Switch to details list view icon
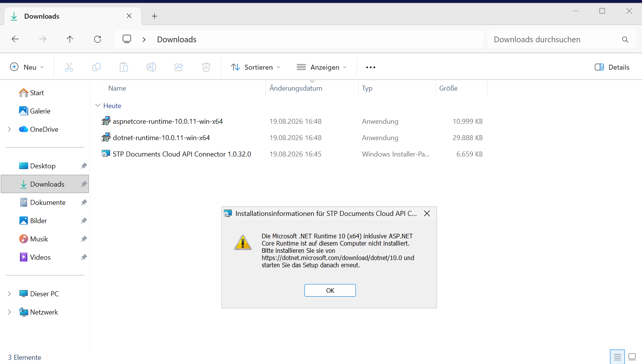Viewport: 642px width, 364px height. coord(617,357)
